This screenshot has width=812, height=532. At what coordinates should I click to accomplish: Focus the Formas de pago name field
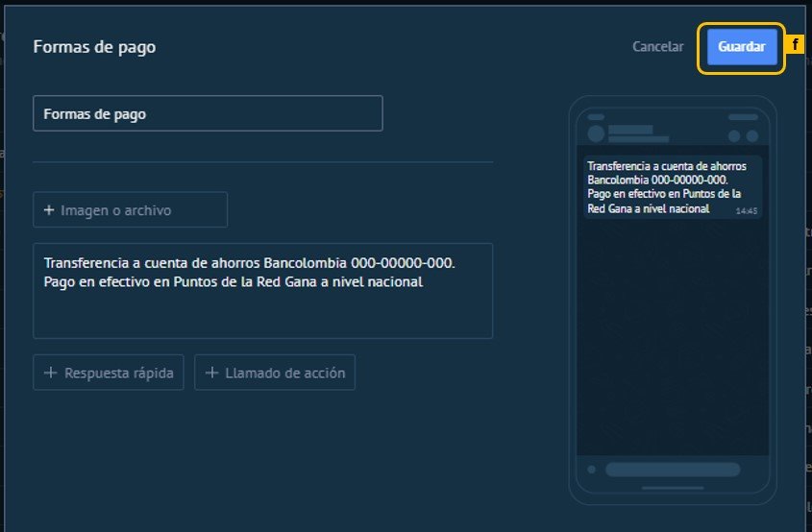208,113
